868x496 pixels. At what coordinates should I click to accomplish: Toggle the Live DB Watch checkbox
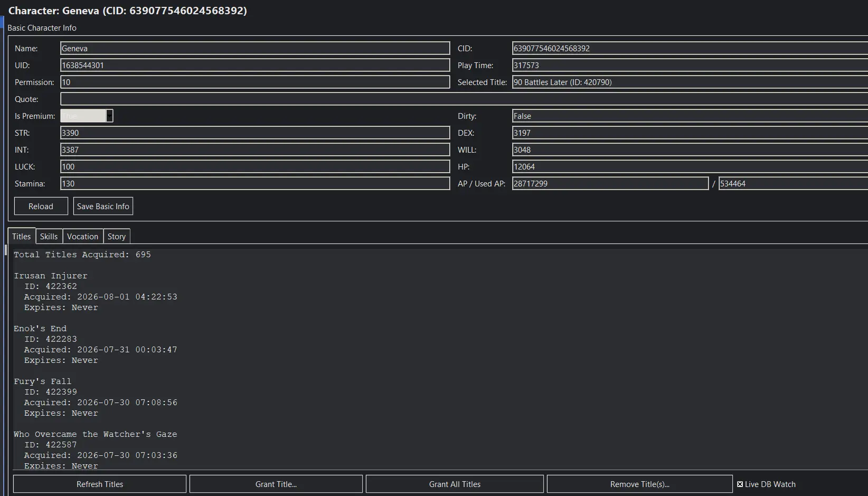(x=740, y=484)
